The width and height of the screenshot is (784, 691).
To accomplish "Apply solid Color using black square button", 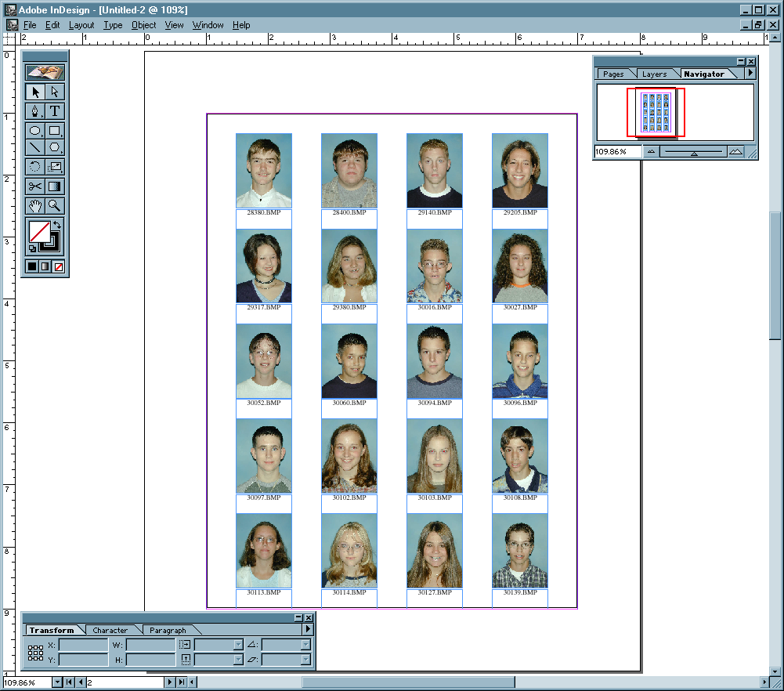I will click(x=32, y=266).
